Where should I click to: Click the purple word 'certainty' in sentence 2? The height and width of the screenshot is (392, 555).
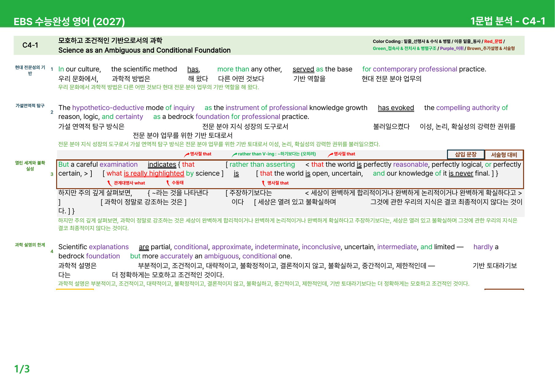click(129, 117)
